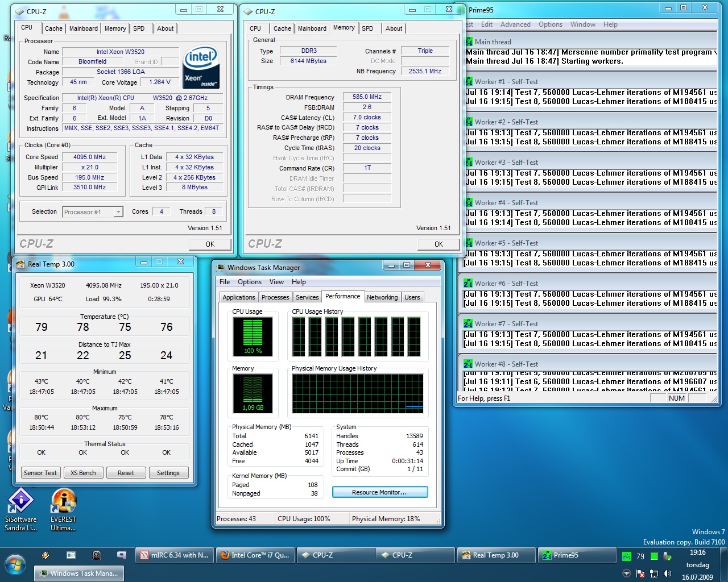Open Resource Monitor from Task Manager
Viewport: 728px width, 582px height.
[380, 492]
